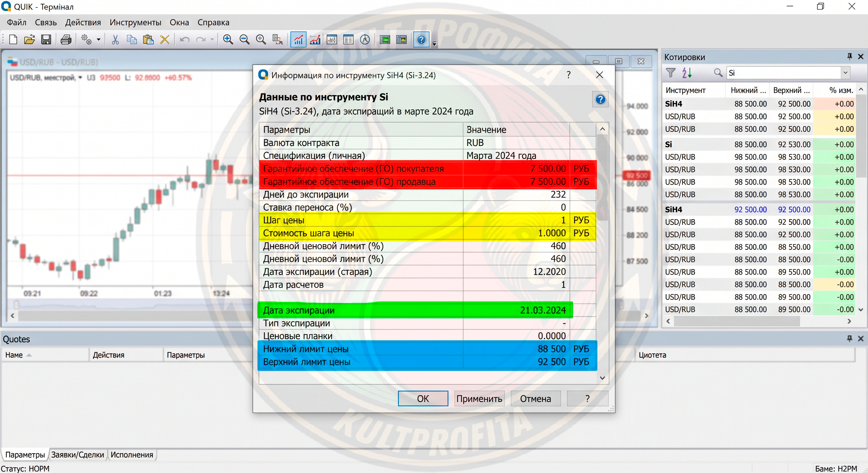
Task: Click the ? button beside Отмена
Action: [587, 398]
